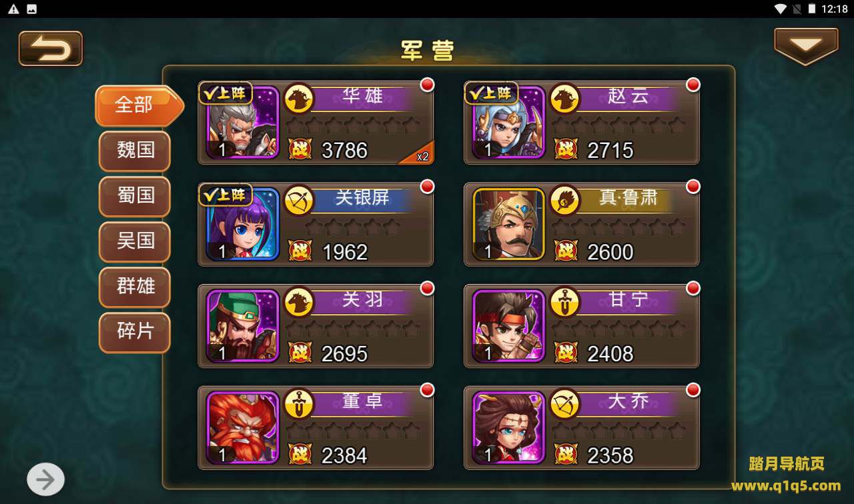Tap the class icon beside 真·鲁肃
Screen dimensions: 854x504
click(x=564, y=199)
